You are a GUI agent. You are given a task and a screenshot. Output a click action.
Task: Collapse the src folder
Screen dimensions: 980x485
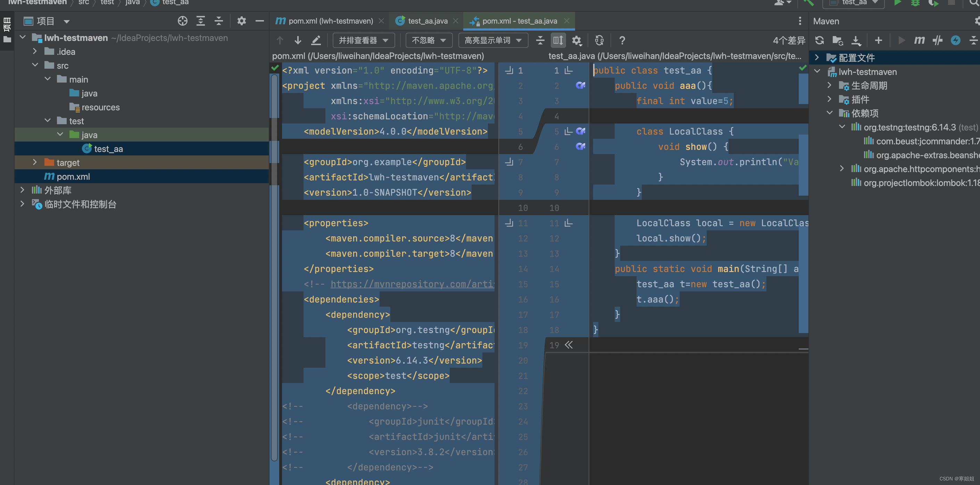pyautogui.click(x=35, y=65)
